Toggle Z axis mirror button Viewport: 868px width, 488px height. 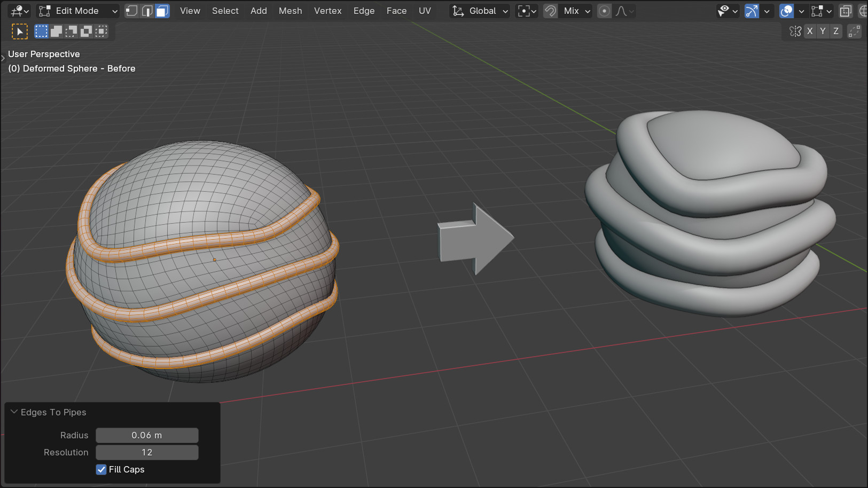[836, 32]
